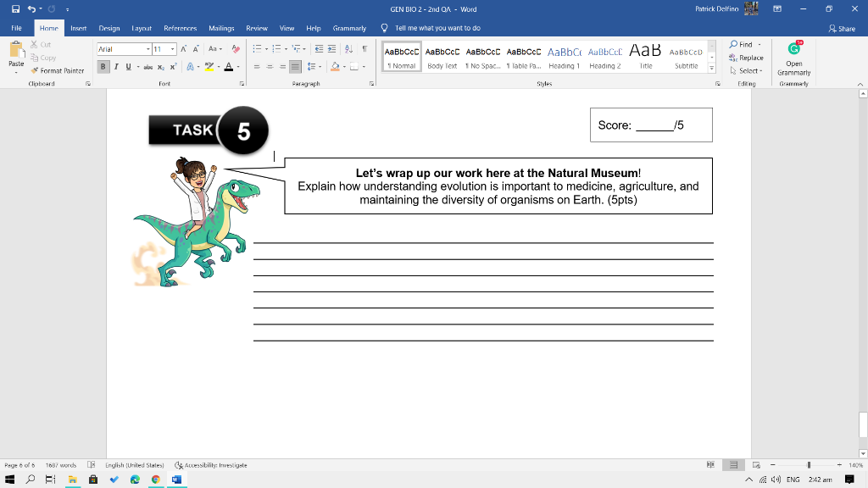Open Ribbon Display Options
Image resolution: width=868 pixels, height=488 pixels.
(x=777, y=8)
